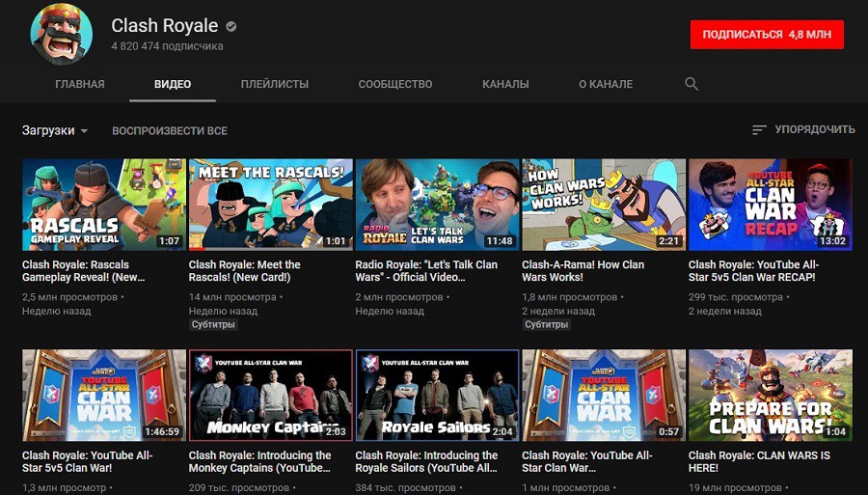This screenshot has height=495, width=868.
Task: Open the Meet the Rascals thumbnail
Action: pyautogui.click(x=271, y=205)
